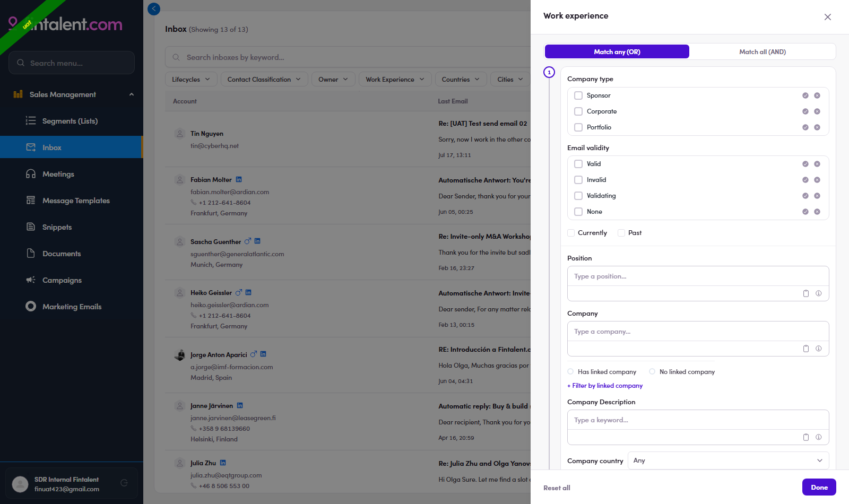Open the Contact Classification filter dropdown
849x504 pixels.
(x=264, y=80)
